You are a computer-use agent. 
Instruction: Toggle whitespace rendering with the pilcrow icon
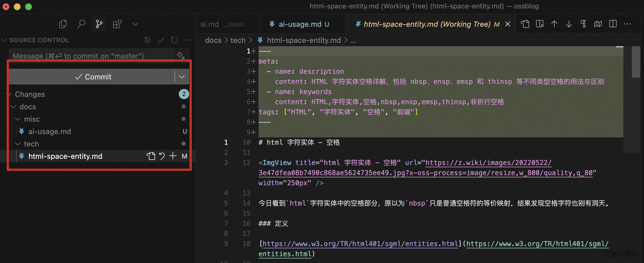pyautogui.click(x=583, y=24)
